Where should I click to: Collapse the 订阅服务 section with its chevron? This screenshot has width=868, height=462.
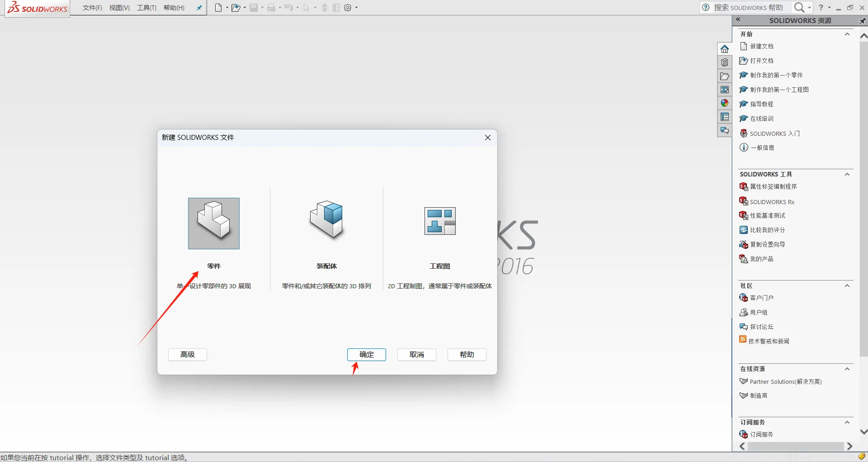point(847,422)
